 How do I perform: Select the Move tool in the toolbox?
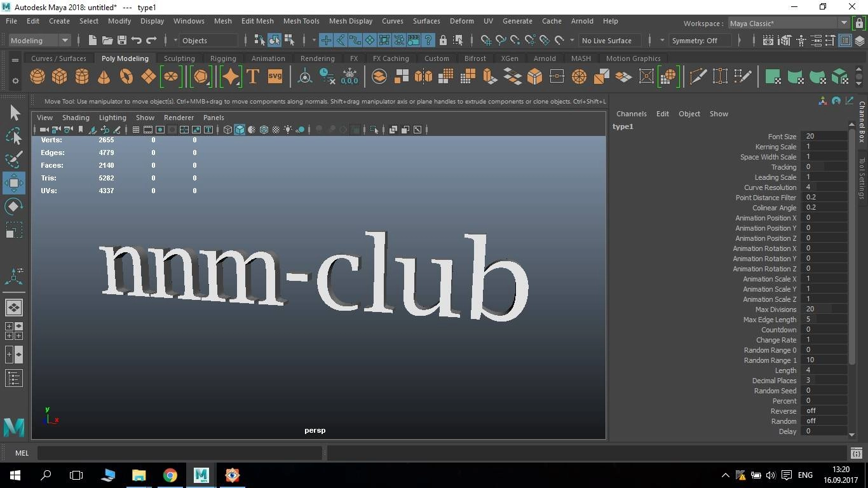tap(14, 183)
